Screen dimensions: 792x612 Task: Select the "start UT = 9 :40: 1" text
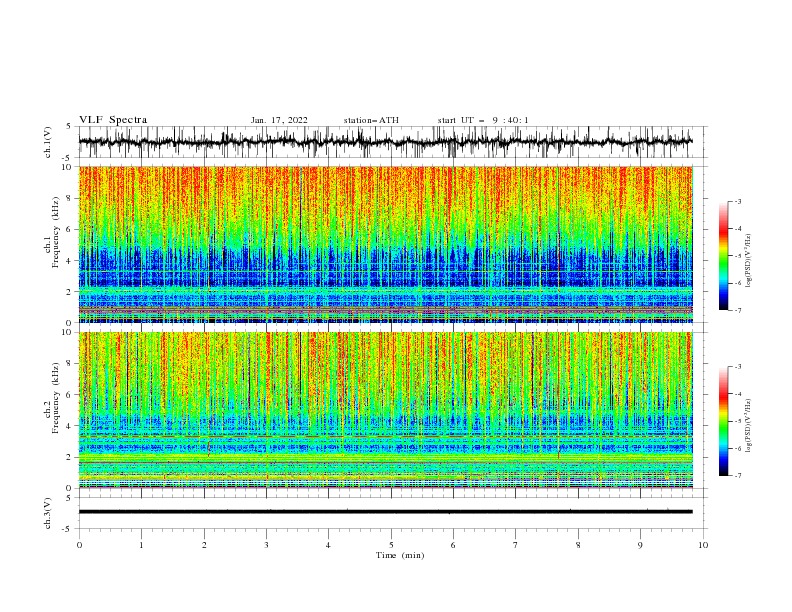pos(483,120)
